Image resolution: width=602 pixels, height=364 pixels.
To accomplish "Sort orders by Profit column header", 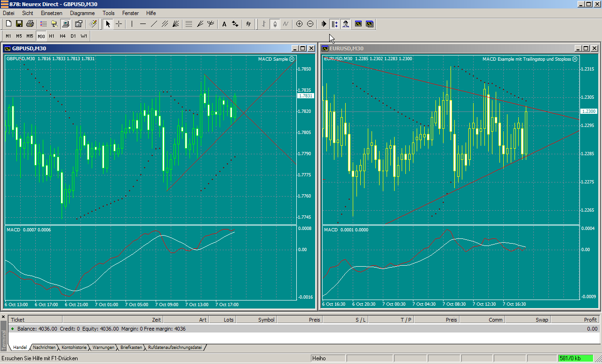I will point(590,320).
